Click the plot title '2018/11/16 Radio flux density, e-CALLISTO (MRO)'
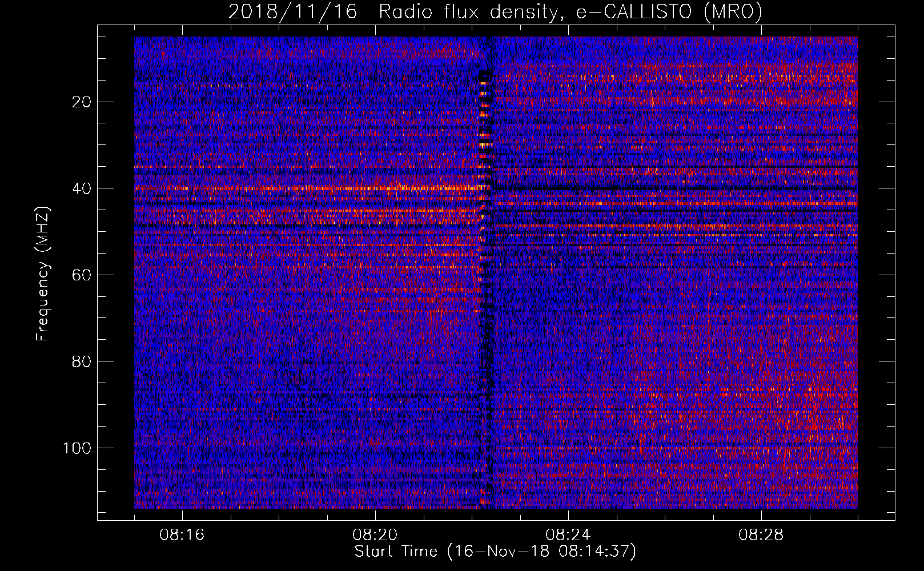The image size is (924, 571). pos(495,11)
